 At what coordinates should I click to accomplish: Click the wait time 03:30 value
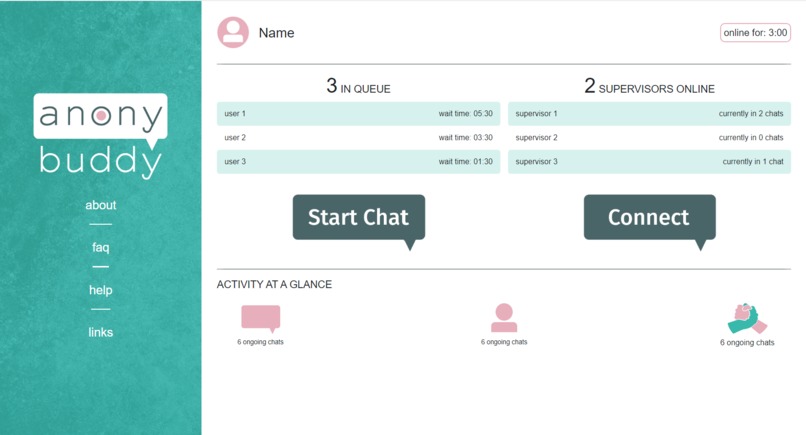[465, 137]
